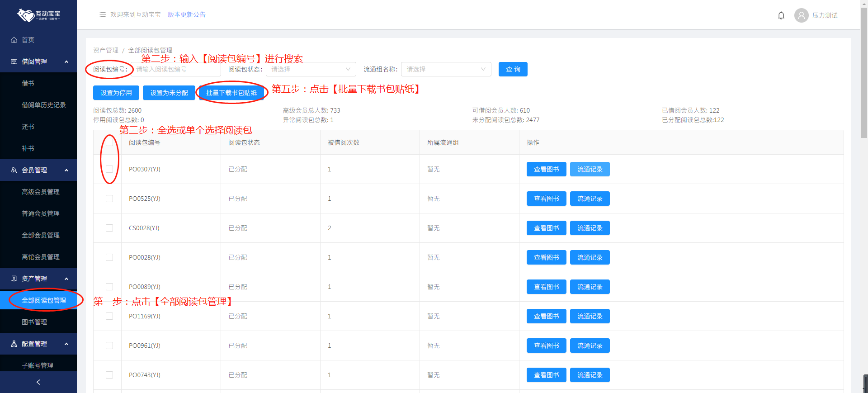The height and width of the screenshot is (393, 868).
Task: Click 查看图书 for PO0525(YJ)
Action: point(547,199)
